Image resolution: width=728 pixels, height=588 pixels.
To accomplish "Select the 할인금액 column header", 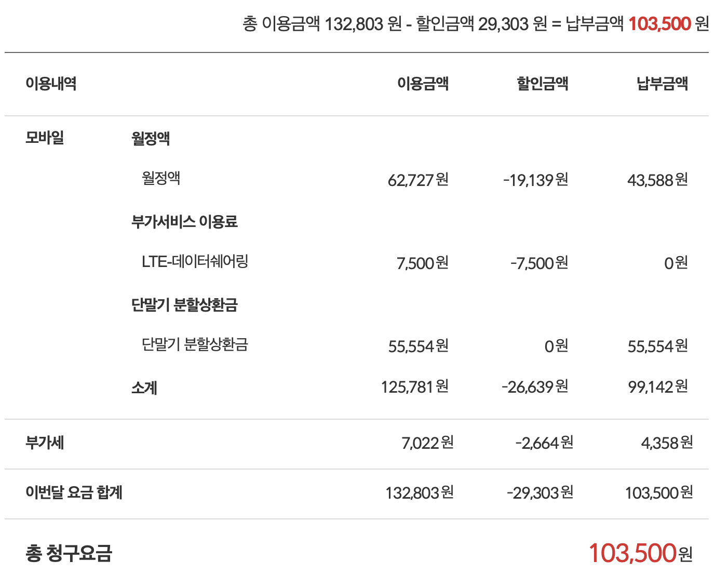I will pyautogui.click(x=542, y=83).
